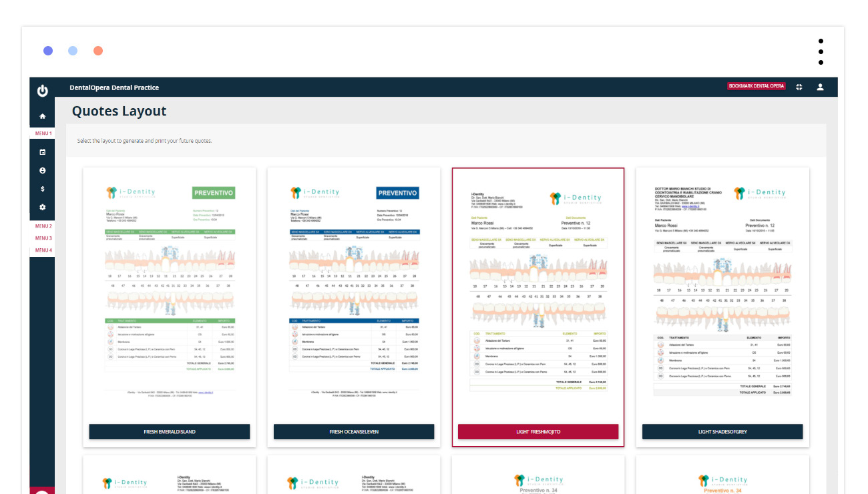
Task: Select the MENU 3 sidebar item
Action: (43, 238)
